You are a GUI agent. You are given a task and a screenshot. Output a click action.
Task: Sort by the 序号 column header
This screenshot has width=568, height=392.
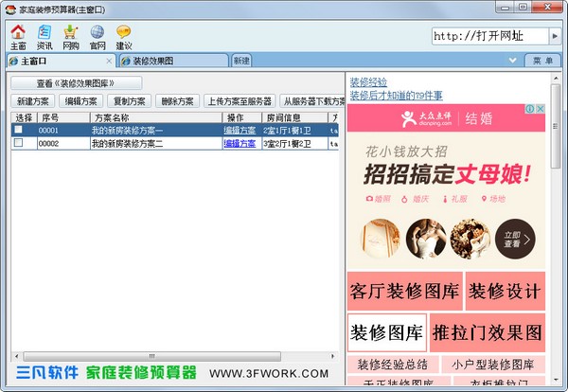point(63,117)
